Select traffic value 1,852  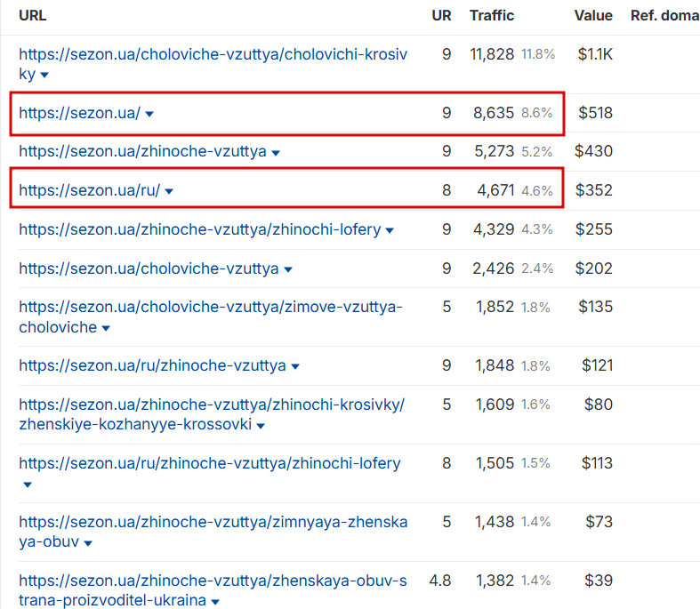click(495, 307)
